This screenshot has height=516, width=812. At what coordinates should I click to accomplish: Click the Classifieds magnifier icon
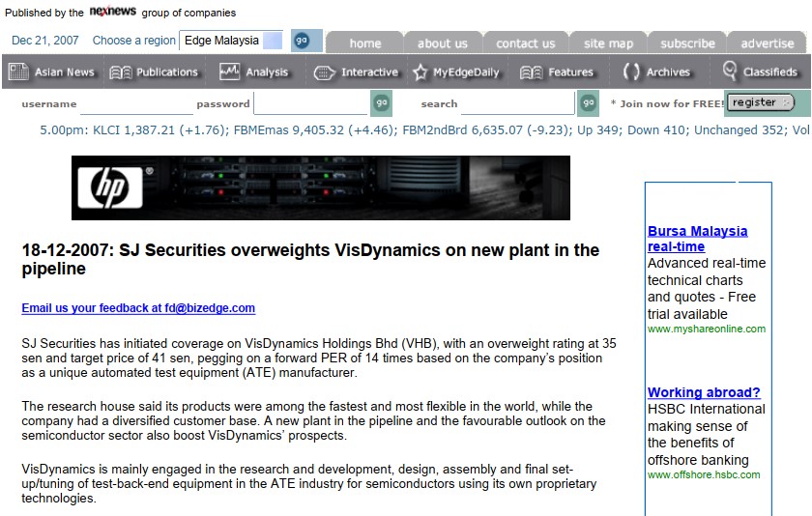click(x=730, y=71)
